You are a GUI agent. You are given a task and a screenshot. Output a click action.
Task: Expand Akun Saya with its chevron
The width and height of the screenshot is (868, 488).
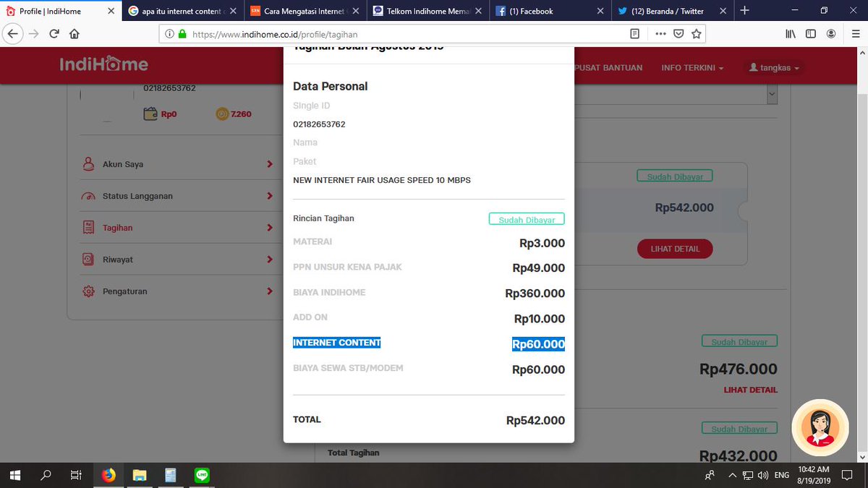pos(270,164)
